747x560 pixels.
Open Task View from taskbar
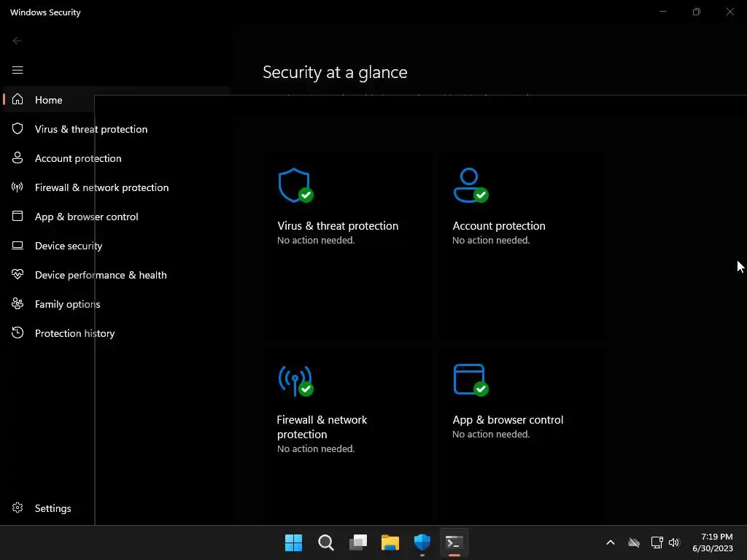point(358,542)
